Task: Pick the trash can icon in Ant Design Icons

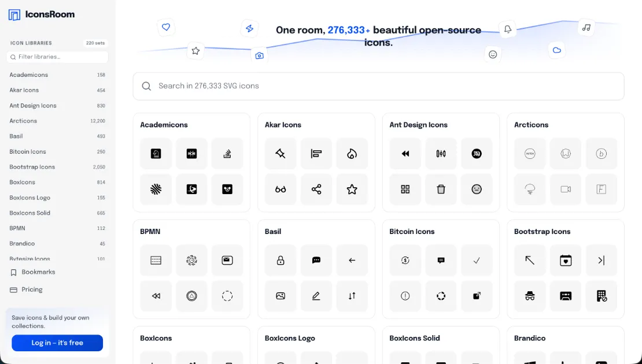Action: [441, 190]
